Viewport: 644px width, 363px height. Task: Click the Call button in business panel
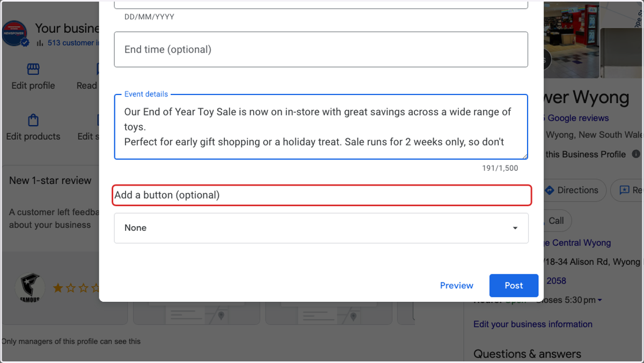pos(555,221)
